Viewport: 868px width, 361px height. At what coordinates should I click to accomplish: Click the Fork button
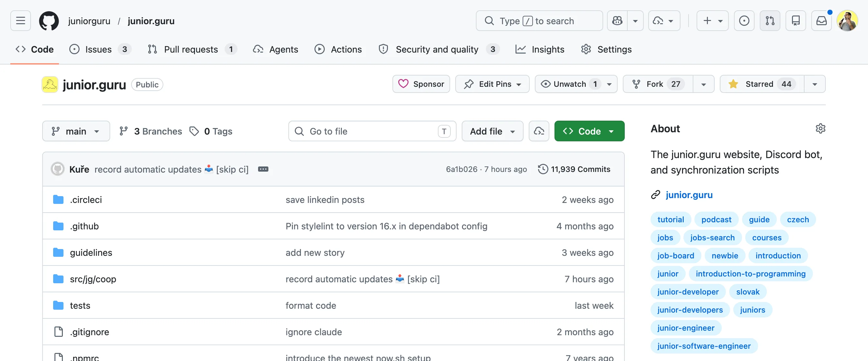658,84
